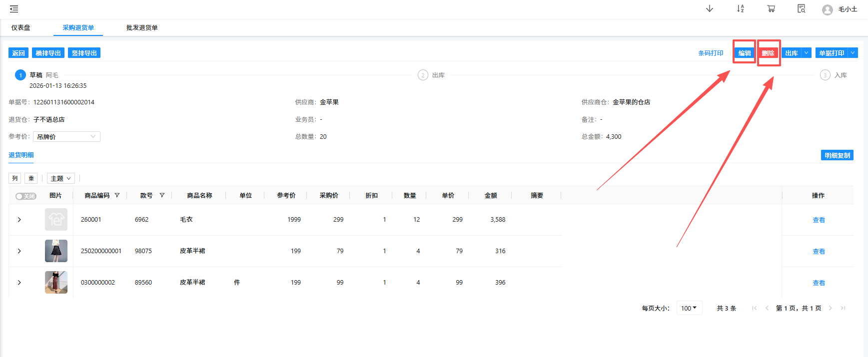Switch to the 仪表盘 tab
868x357 pixels.
tap(21, 28)
